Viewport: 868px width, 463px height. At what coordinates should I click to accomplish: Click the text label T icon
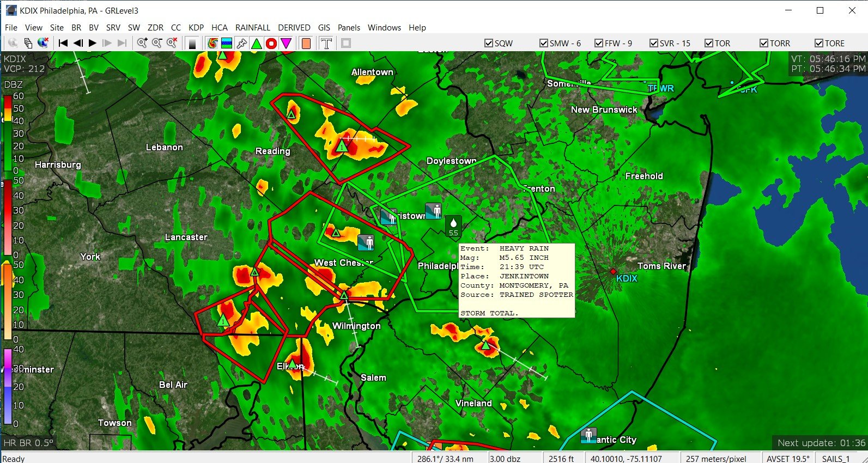click(x=326, y=43)
